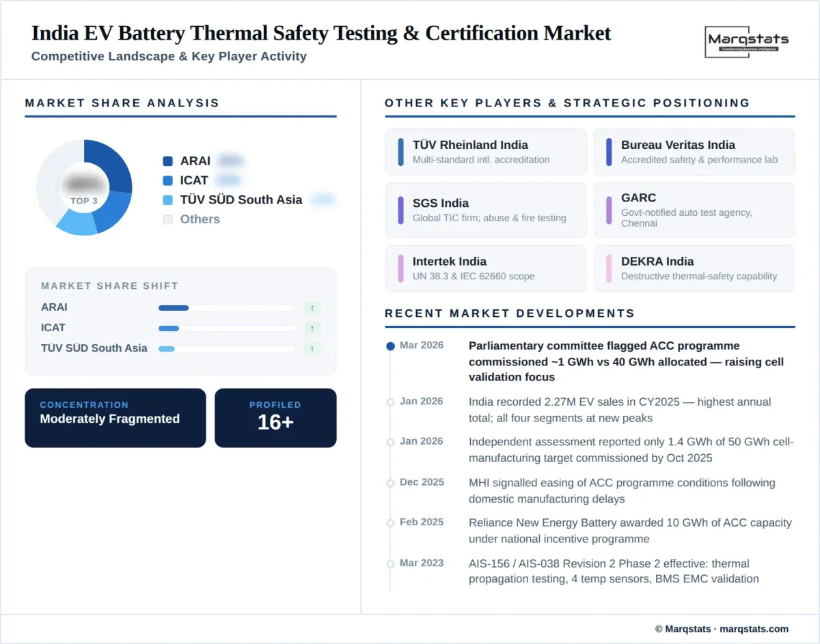Click the Others legend swatch
This screenshot has height=644, width=820.
tap(167, 219)
